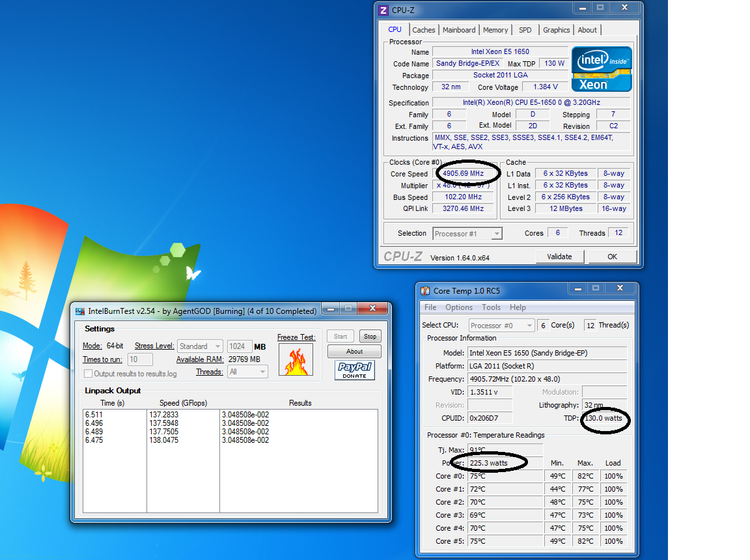Select the CPU tab in CPU-Z

pyautogui.click(x=395, y=29)
